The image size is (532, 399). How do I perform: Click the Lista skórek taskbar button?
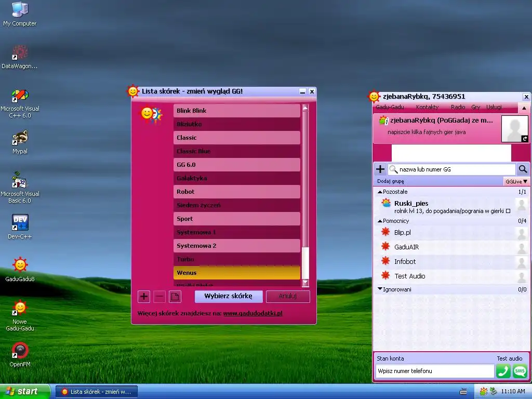click(x=96, y=392)
